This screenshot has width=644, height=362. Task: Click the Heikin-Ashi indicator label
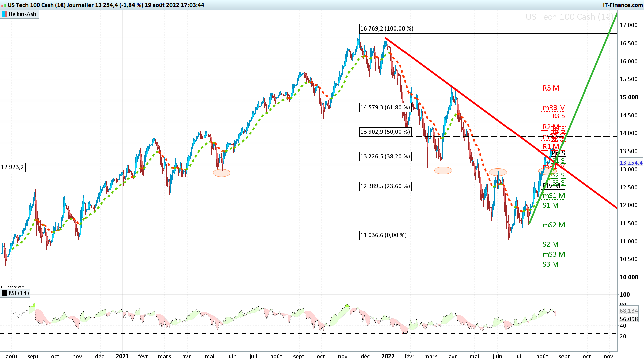[x=23, y=14]
